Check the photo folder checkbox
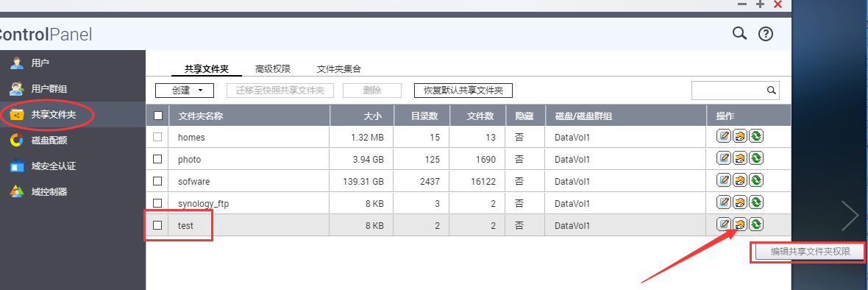This screenshot has height=290, width=868. (157, 159)
